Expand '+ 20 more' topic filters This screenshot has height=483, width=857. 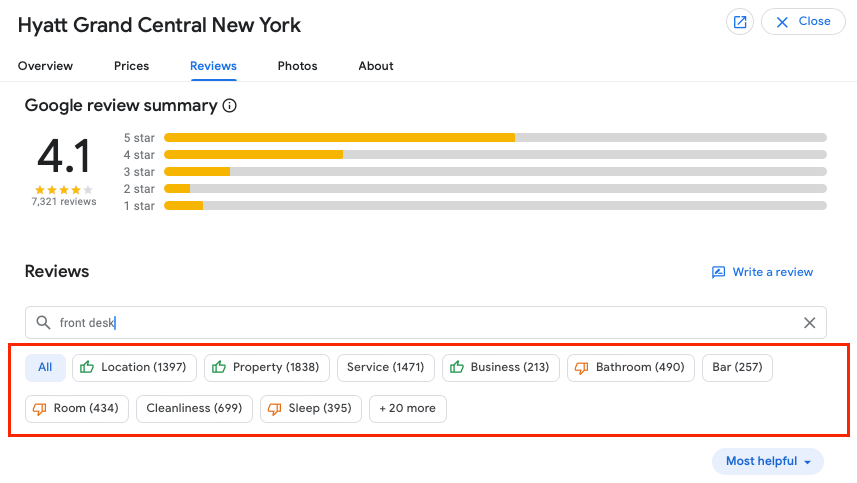click(408, 409)
